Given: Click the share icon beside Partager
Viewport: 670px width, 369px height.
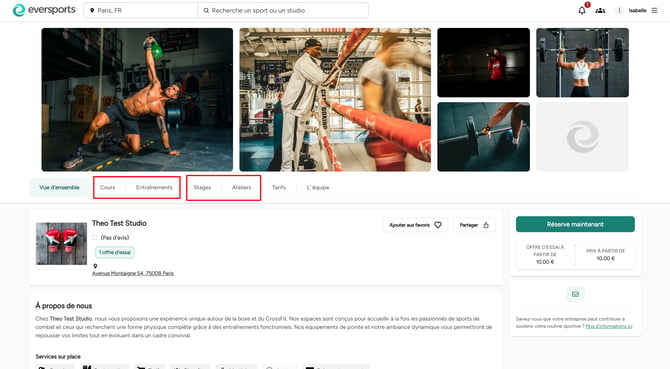Looking at the screenshot, I should (x=486, y=225).
